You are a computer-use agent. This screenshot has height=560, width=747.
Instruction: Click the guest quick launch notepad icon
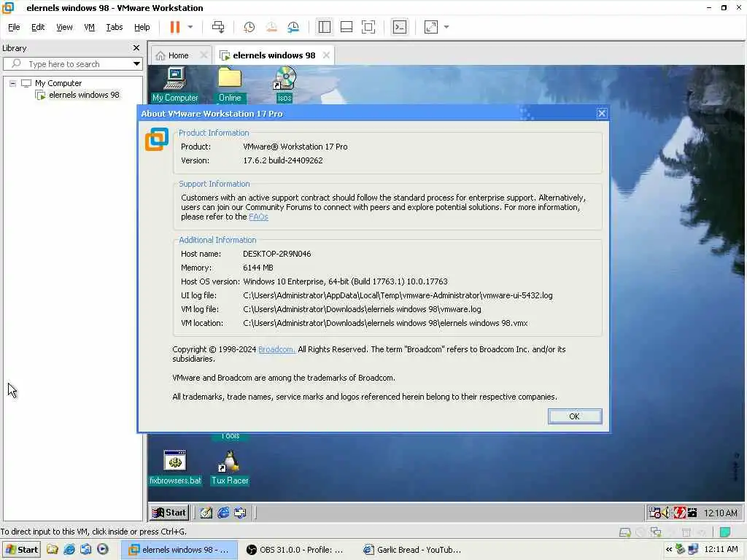[x=206, y=513]
